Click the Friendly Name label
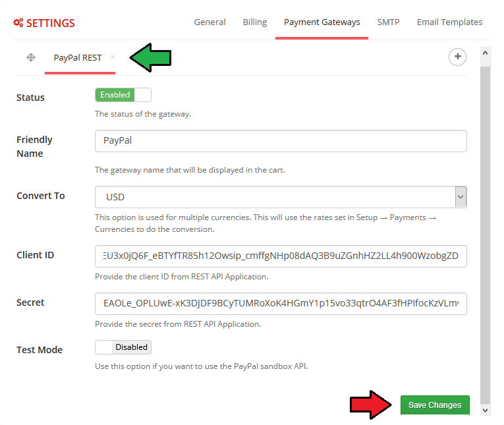This screenshot has height=425, width=504. (34, 146)
